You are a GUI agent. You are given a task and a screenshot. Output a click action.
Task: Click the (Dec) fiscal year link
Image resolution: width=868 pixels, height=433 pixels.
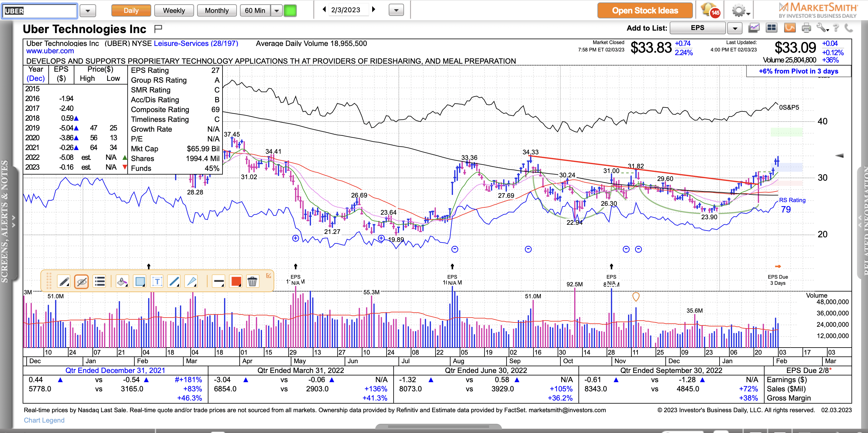click(x=36, y=78)
